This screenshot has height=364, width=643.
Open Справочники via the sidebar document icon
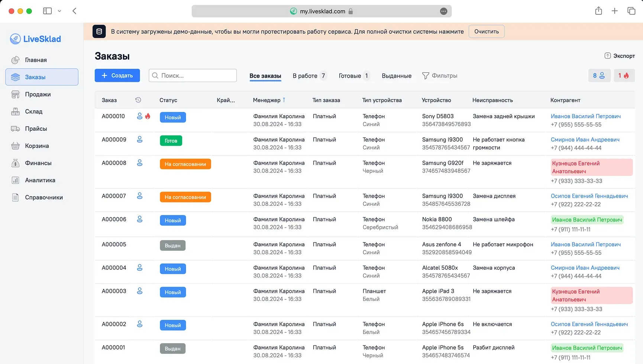pos(15,197)
